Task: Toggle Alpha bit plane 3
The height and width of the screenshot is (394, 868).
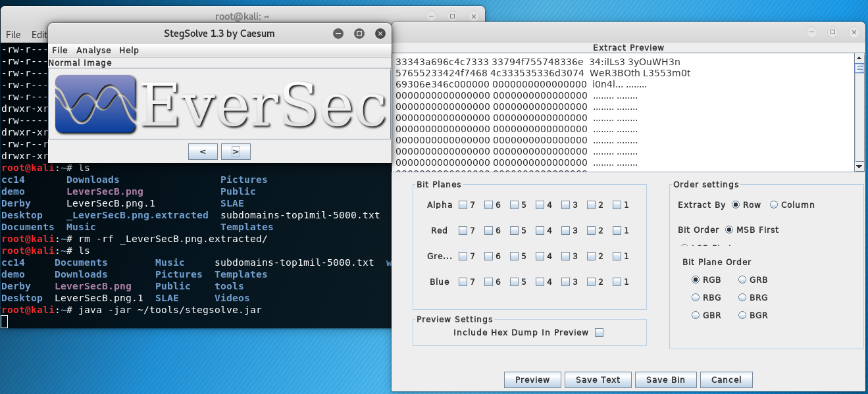Action: (566, 205)
